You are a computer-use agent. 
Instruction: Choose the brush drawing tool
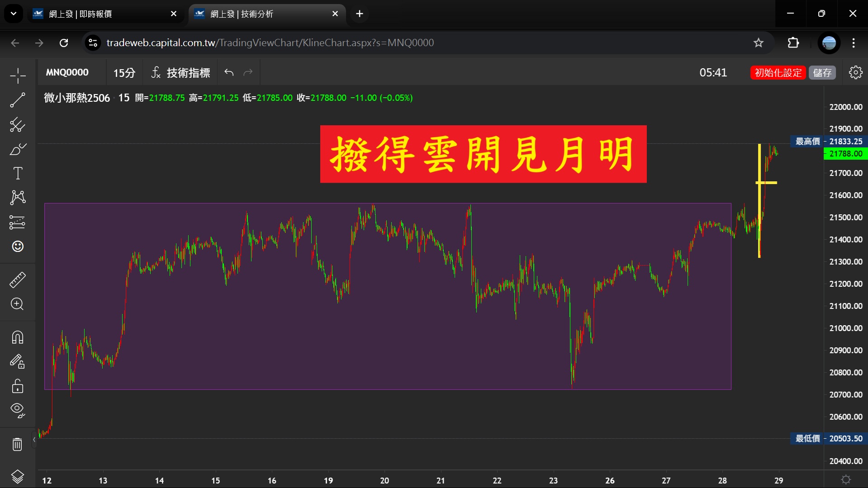tap(18, 149)
